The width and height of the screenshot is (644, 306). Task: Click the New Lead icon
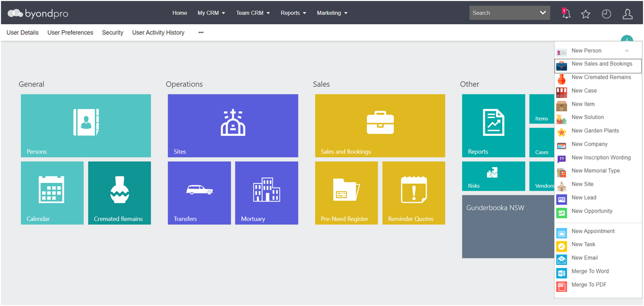pos(562,199)
